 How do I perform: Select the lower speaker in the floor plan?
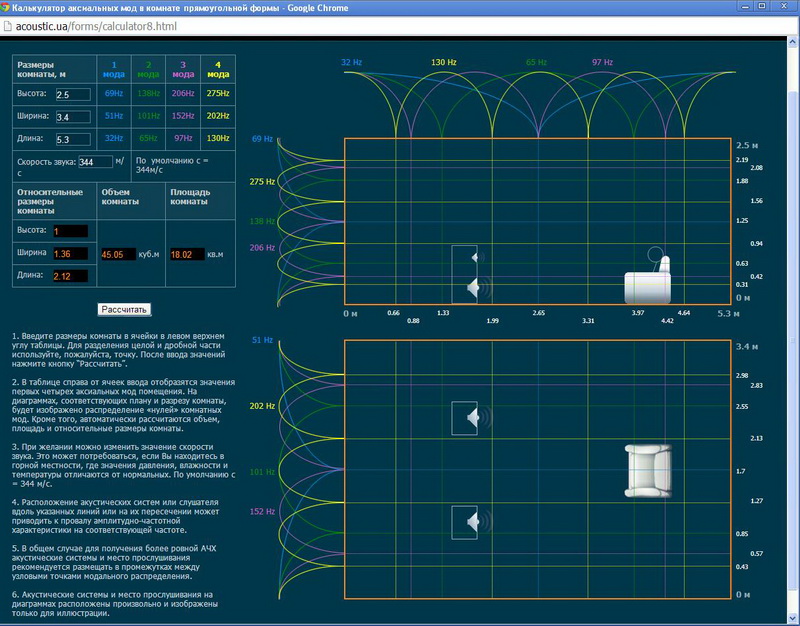465,522
